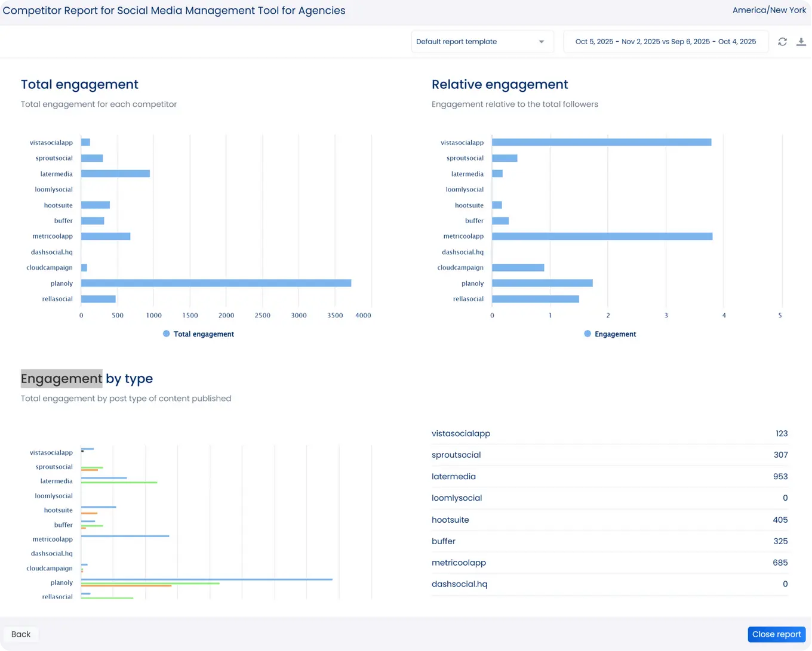Click the download report icon

click(x=801, y=42)
